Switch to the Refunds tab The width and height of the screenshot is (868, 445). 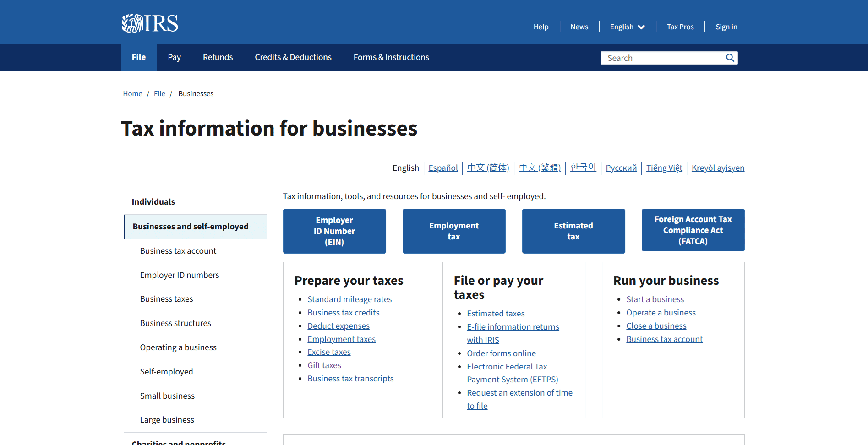218,57
